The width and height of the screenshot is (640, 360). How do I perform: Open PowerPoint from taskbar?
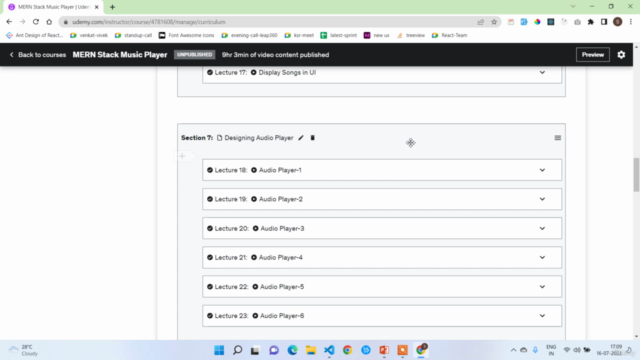384,350
